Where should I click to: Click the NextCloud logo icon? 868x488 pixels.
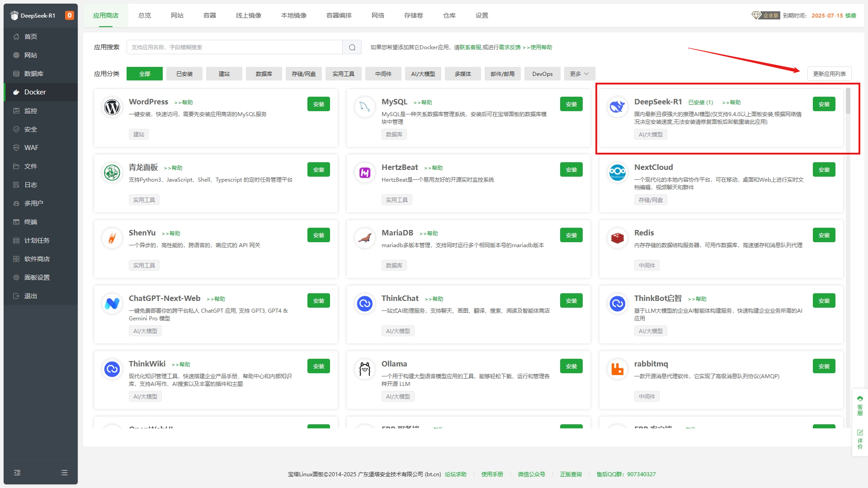618,173
